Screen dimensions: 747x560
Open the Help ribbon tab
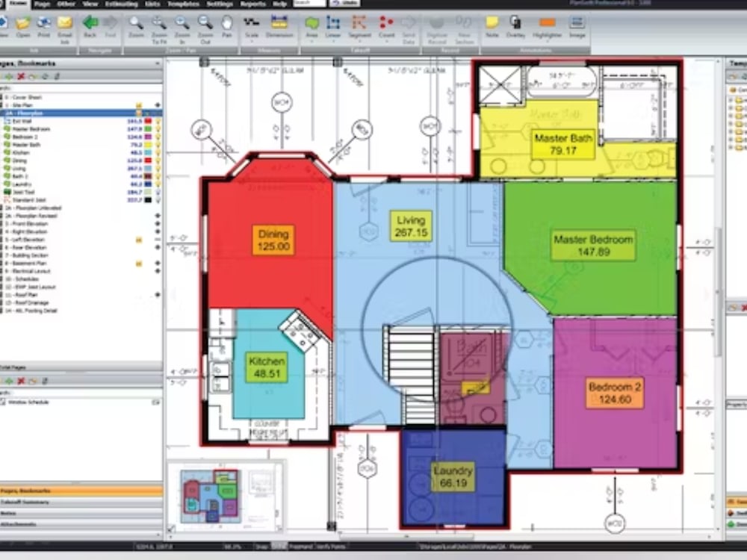point(279,4)
